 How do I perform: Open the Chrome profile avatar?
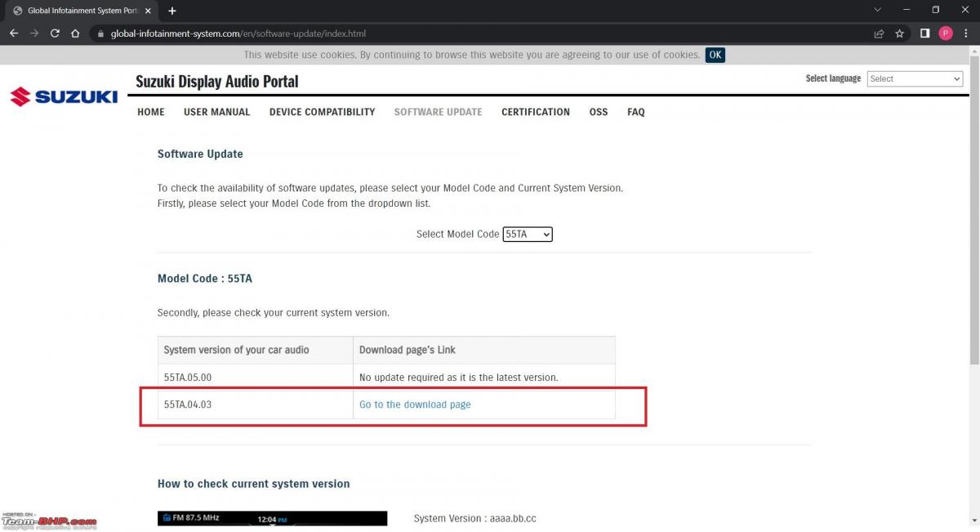pos(946,34)
